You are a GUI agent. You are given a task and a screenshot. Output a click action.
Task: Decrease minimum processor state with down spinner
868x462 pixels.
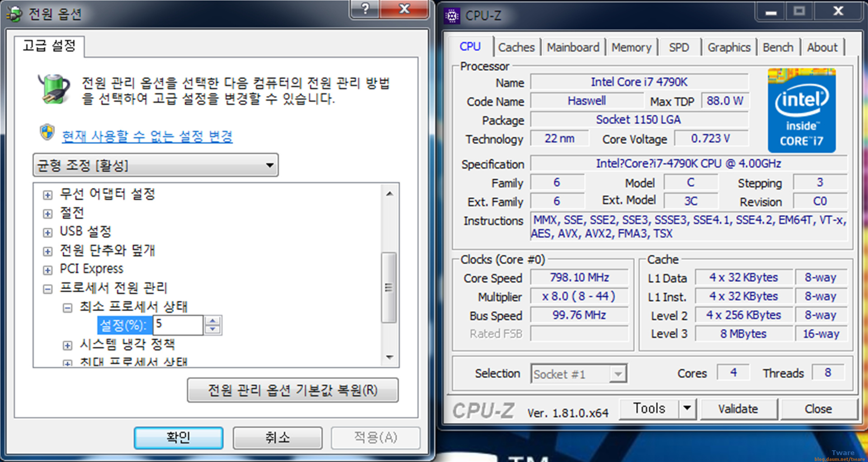212,330
